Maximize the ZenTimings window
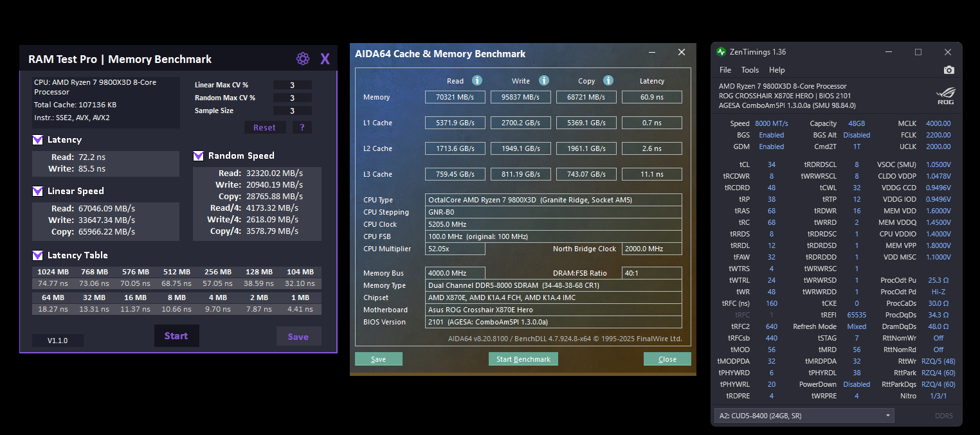Viewport: 980px width, 435px height. point(918,52)
